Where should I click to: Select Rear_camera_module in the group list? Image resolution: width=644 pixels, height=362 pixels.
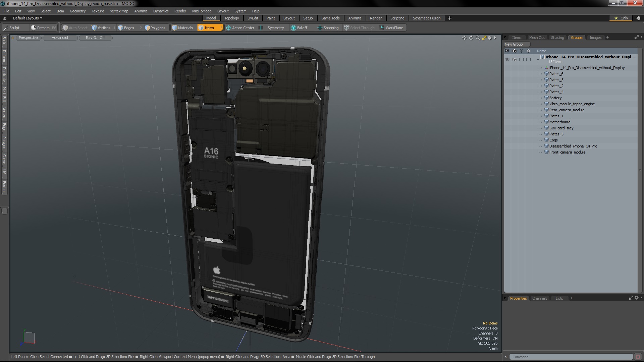(567, 110)
